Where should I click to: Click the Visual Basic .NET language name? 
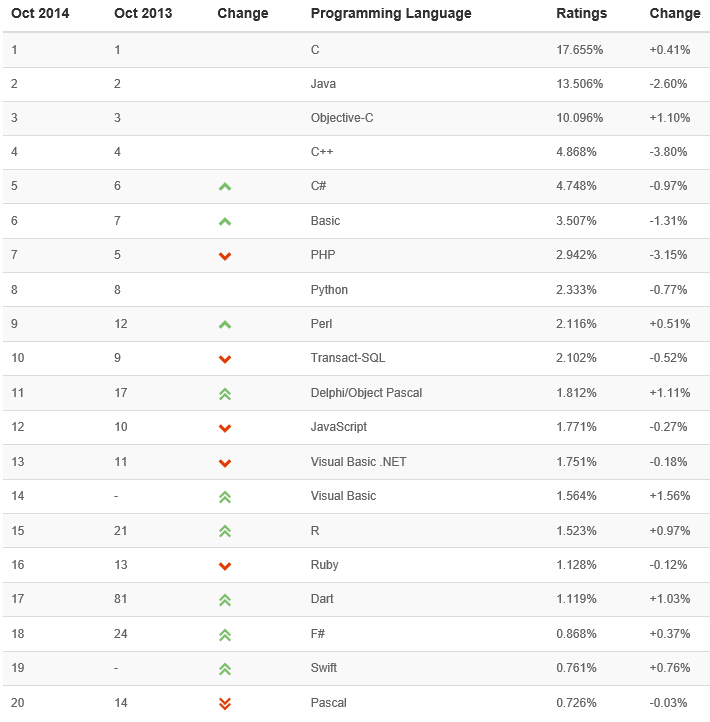click(358, 462)
